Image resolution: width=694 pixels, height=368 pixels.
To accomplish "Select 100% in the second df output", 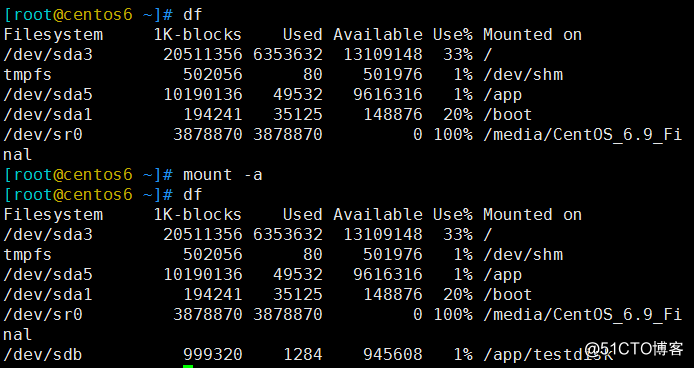I will click(x=453, y=315).
